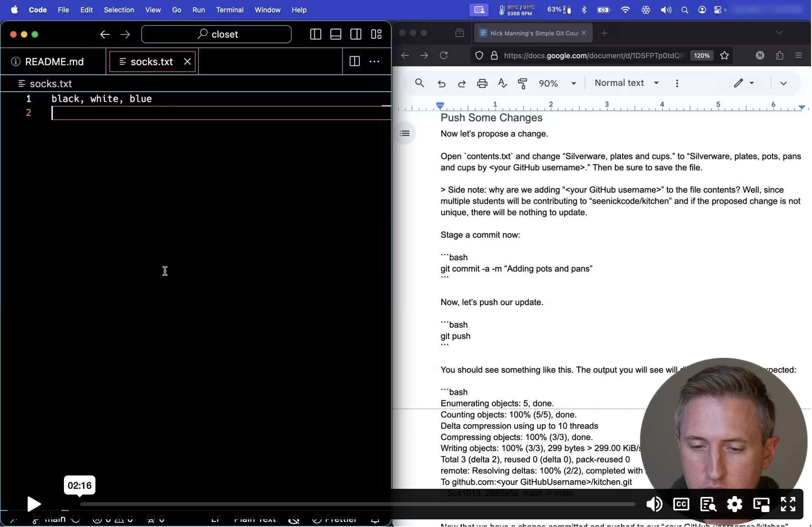The width and height of the screenshot is (812, 527).
Task: Open errors and warnings count in status bar
Action: [x=113, y=519]
